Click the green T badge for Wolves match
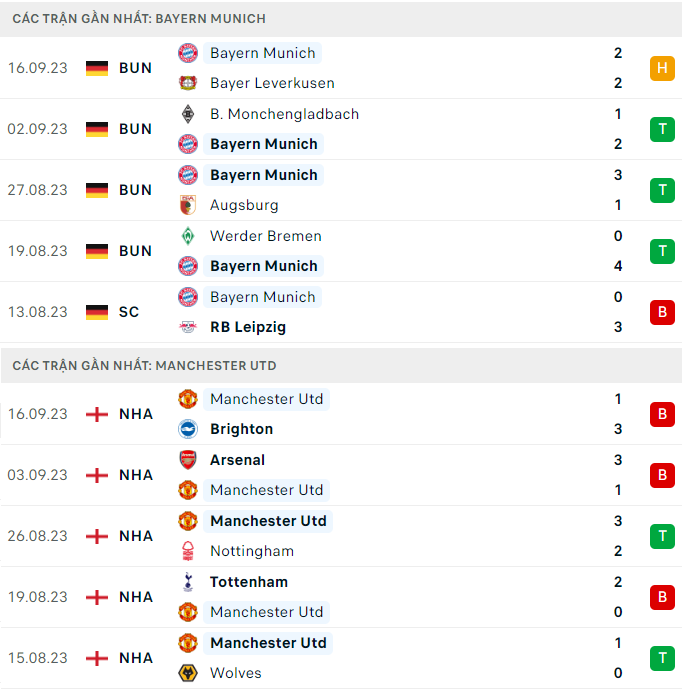 coord(662,658)
